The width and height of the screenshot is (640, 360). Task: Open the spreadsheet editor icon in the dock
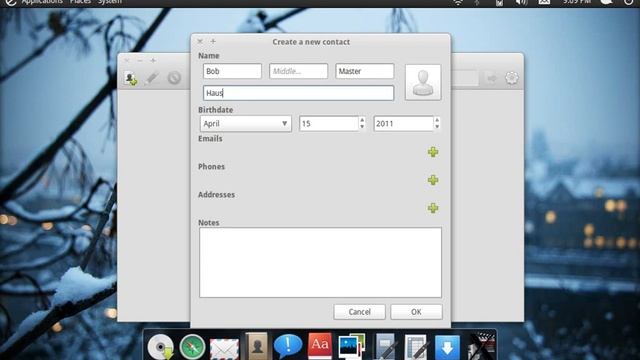pyautogui.click(x=416, y=347)
